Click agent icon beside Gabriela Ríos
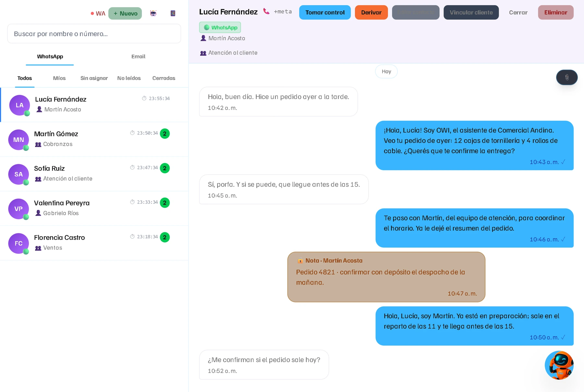The image size is (584, 392). tap(38, 213)
